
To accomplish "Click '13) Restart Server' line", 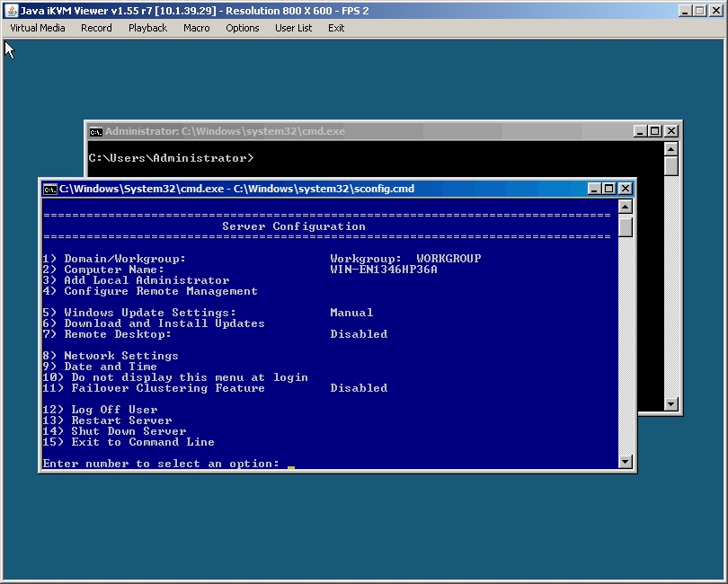I will coord(107,420).
